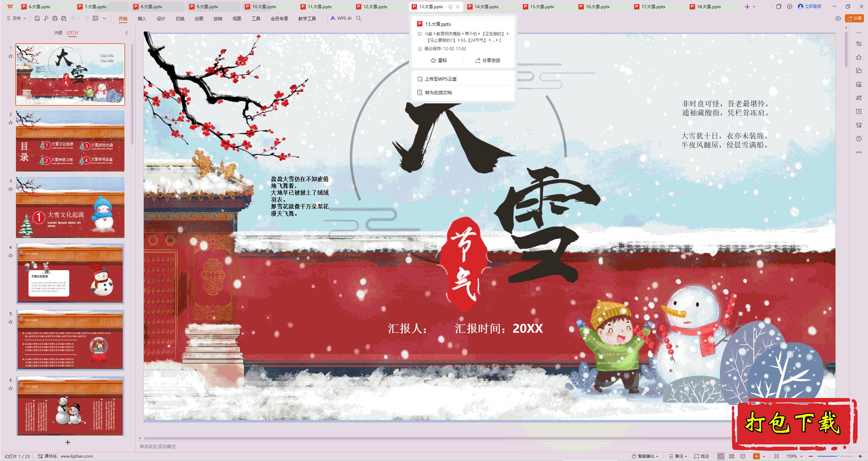This screenshot has height=461, width=868.
Task: Select 转为在线文档 option
Action: point(463,93)
